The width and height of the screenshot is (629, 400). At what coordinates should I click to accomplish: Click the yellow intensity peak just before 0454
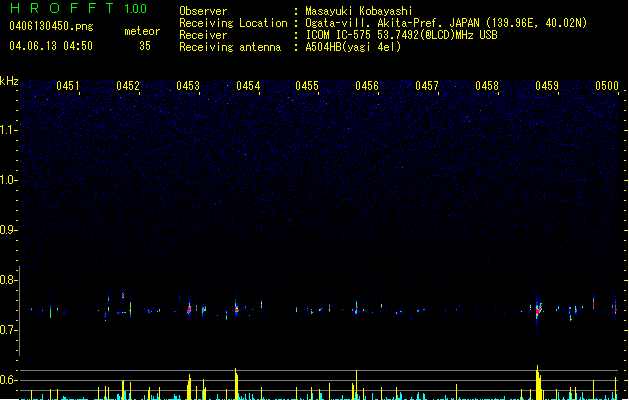coord(236,384)
